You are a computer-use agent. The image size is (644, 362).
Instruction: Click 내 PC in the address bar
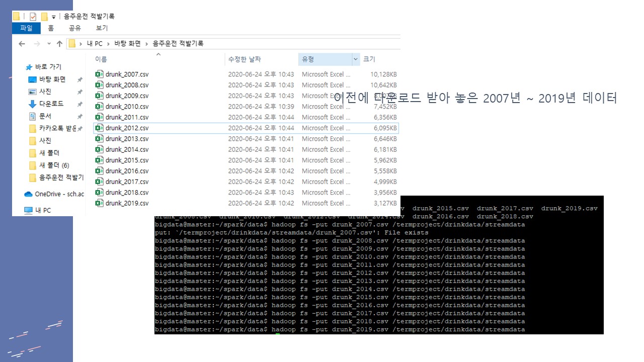pyautogui.click(x=95, y=44)
